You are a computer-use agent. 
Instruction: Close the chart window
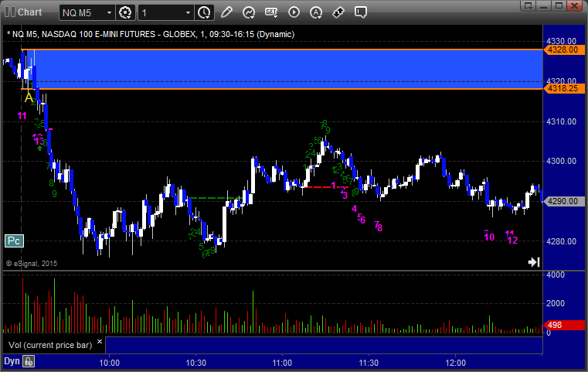point(574,5)
